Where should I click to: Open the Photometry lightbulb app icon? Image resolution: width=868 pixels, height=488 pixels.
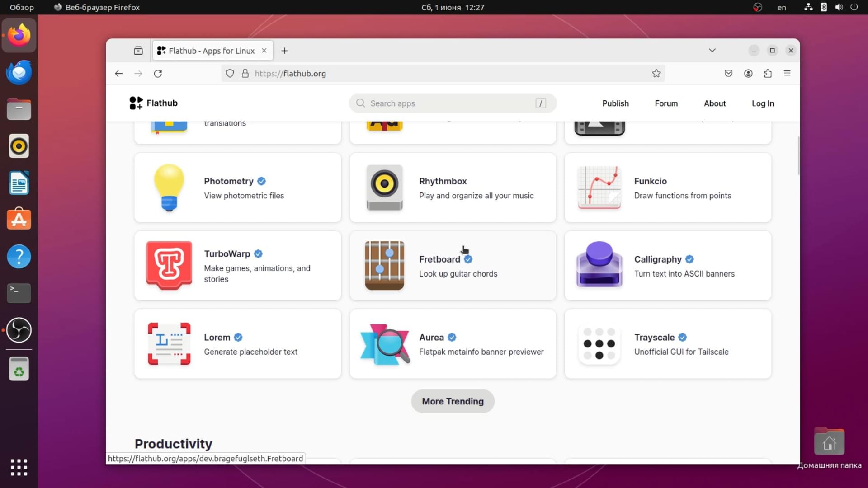[x=169, y=188]
